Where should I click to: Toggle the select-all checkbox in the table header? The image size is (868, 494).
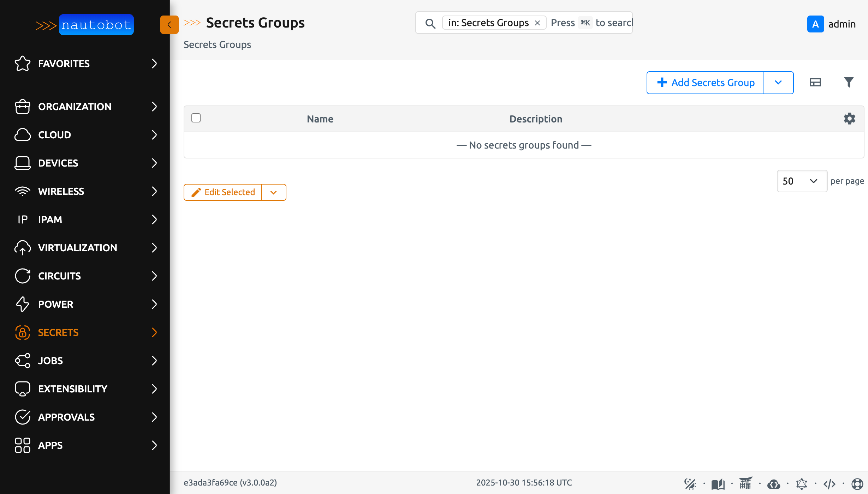tap(196, 118)
